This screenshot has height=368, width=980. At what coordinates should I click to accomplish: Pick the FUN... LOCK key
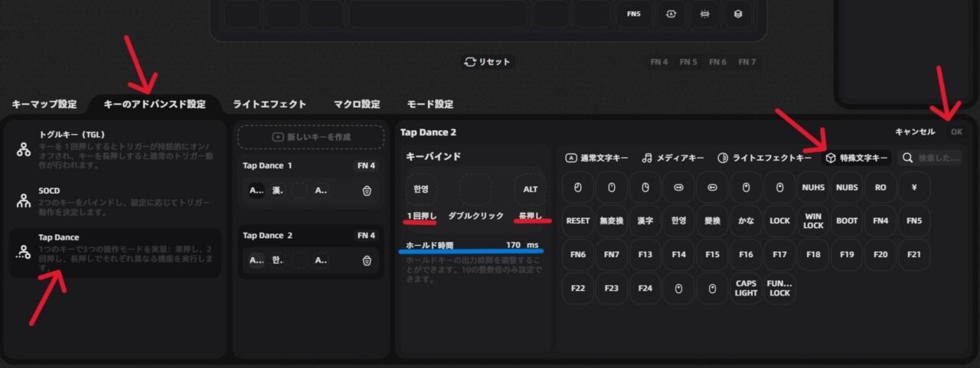click(779, 288)
